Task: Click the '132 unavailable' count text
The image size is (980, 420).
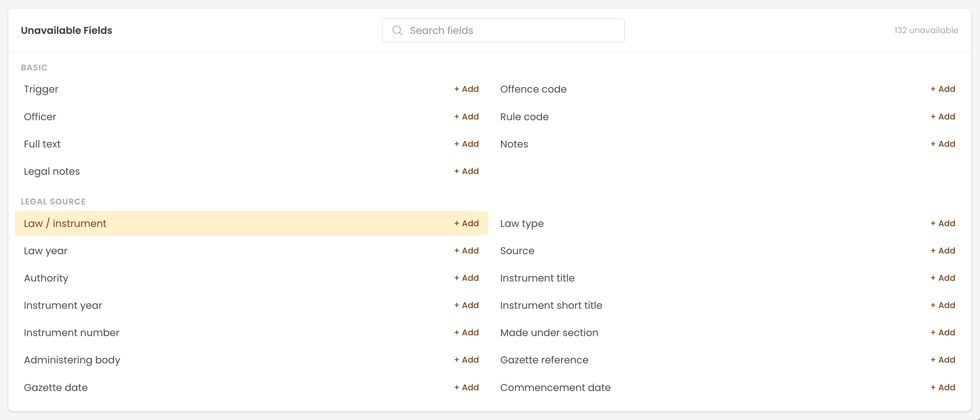Action: tap(926, 30)
